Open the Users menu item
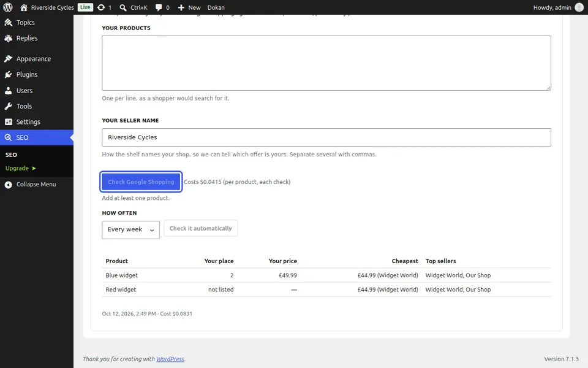The width and height of the screenshot is (588, 368). [37, 91]
